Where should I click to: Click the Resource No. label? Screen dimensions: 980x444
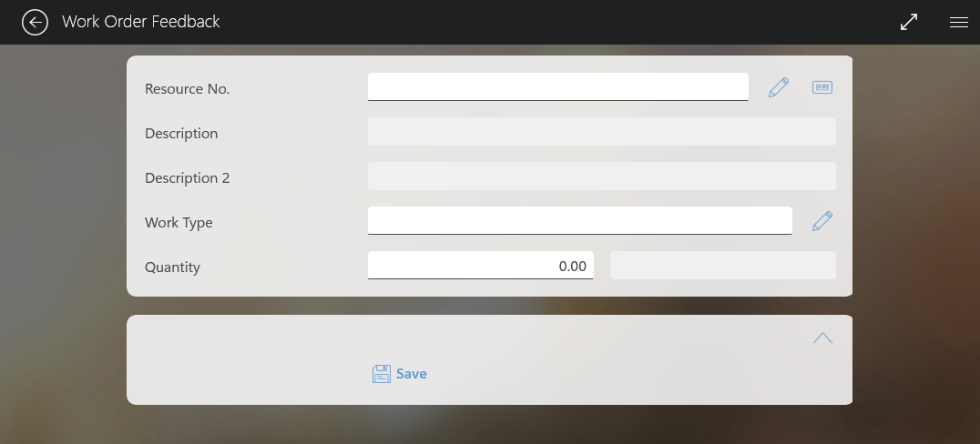188,88
